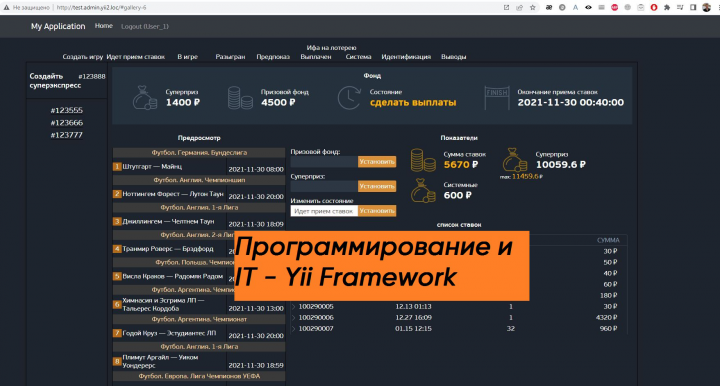
Task: Click Logout (User_1)
Action: coord(145,27)
